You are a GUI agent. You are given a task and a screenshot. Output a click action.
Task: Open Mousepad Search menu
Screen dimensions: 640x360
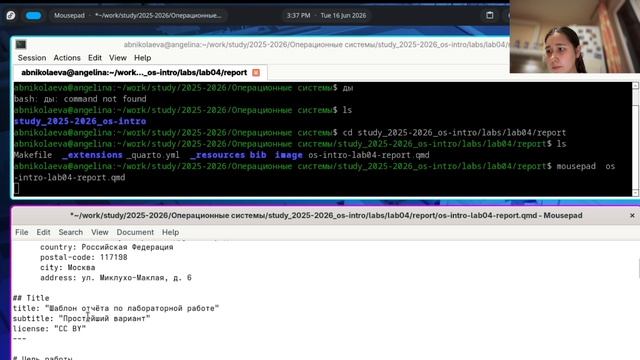pyautogui.click(x=71, y=232)
